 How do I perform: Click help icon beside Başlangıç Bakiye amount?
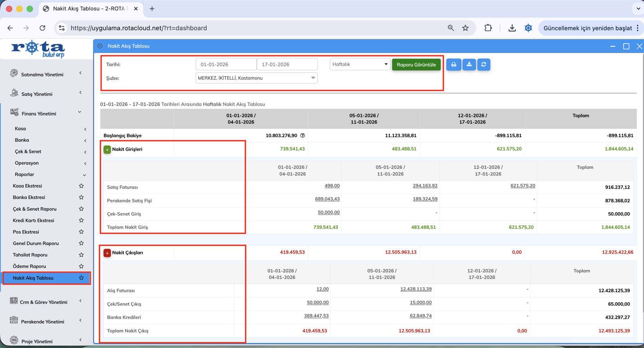tap(303, 135)
